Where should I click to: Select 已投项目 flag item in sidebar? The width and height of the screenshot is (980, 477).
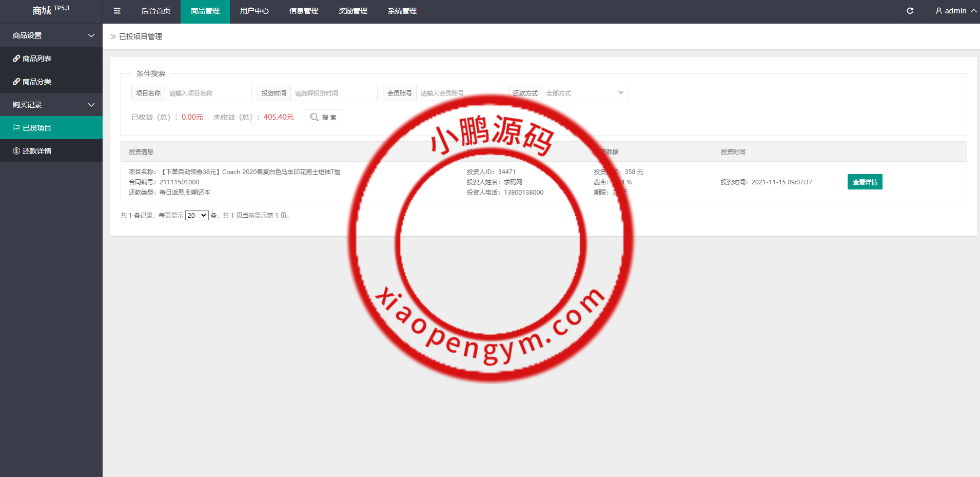point(16,128)
